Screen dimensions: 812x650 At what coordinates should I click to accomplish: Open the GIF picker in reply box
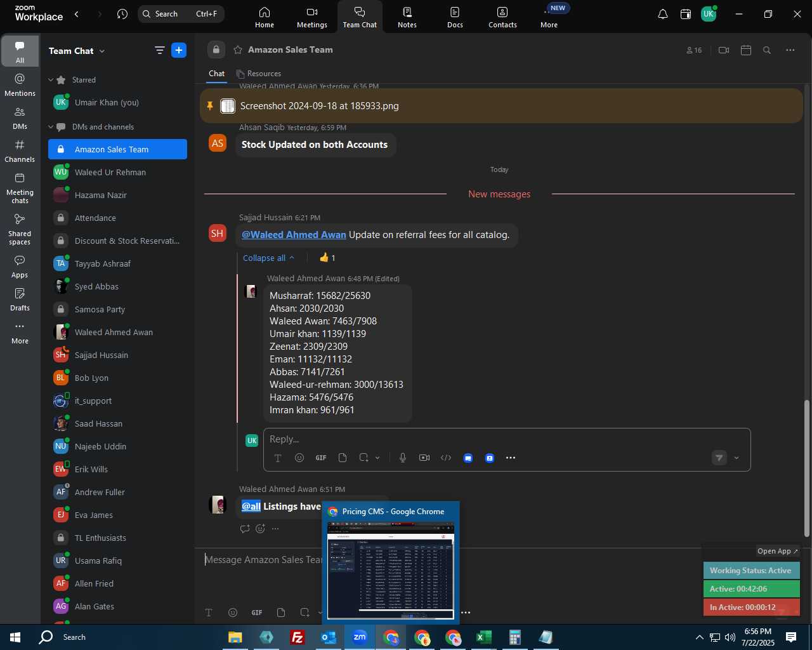(x=321, y=458)
